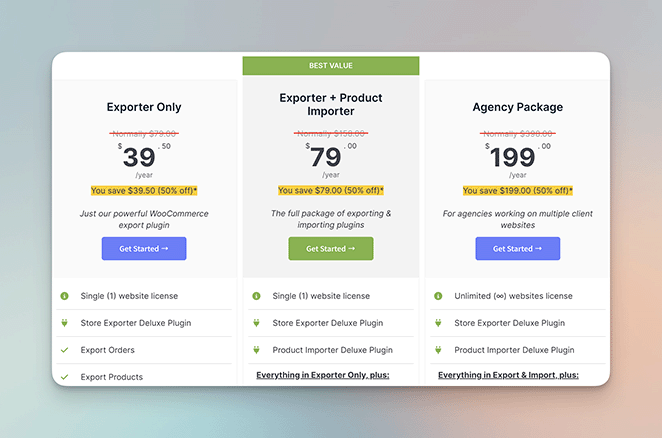Click the checkmark icon beside Export Orders
662x438 pixels.
pos(64,350)
